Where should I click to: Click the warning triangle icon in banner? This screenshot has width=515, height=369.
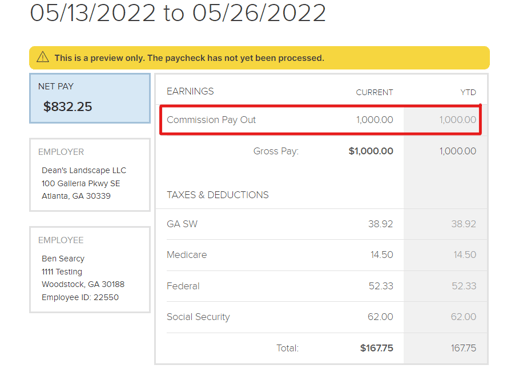(x=43, y=57)
